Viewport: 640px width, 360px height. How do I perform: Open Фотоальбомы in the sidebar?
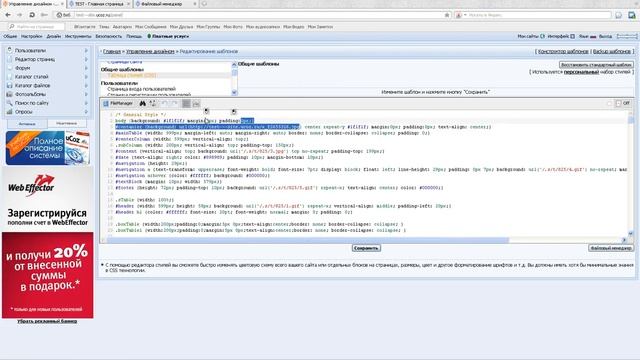click(30, 94)
